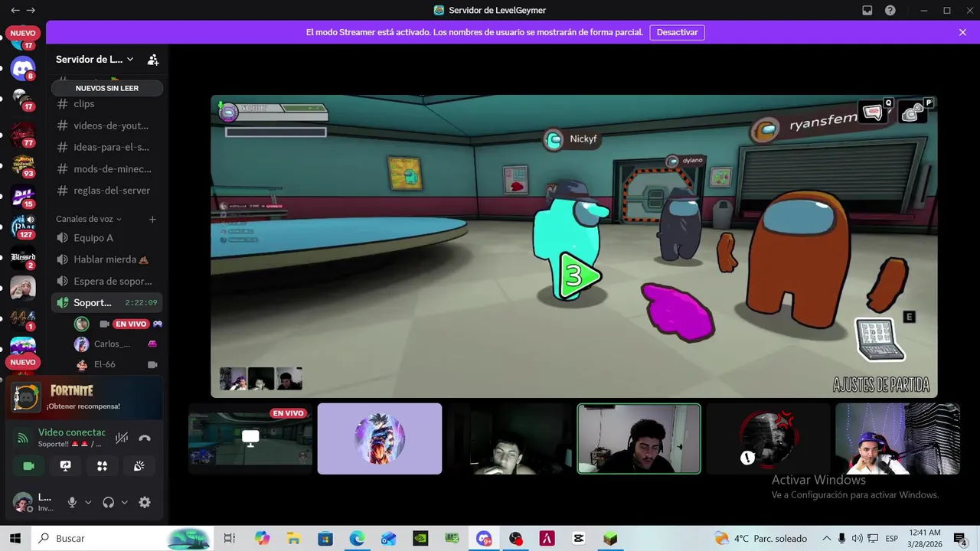Add a voice channel with plus icon
Image resolution: width=980 pixels, height=551 pixels.
[152, 219]
